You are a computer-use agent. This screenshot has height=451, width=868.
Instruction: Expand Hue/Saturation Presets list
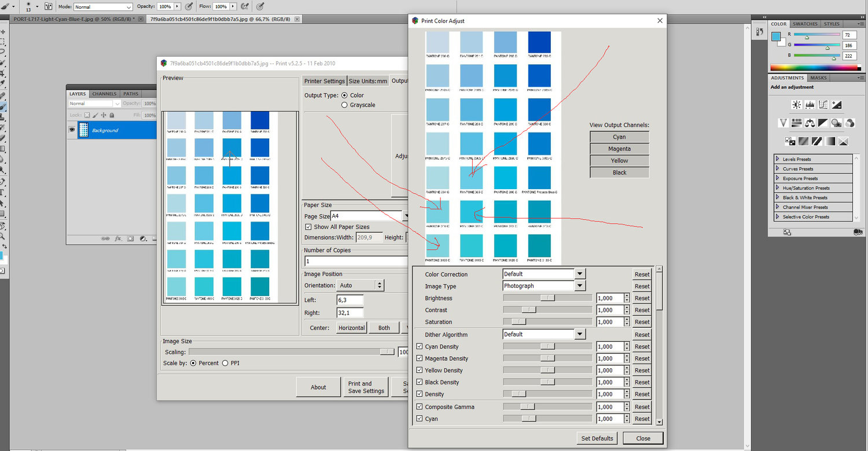[x=777, y=188]
